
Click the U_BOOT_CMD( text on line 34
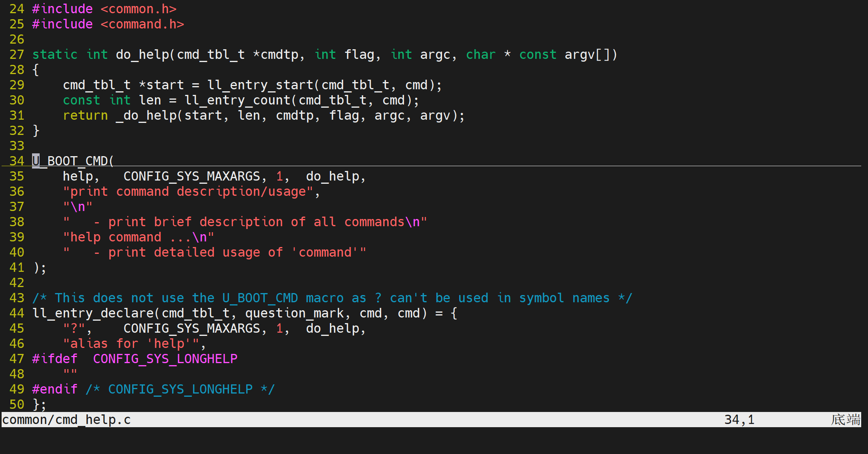click(73, 161)
